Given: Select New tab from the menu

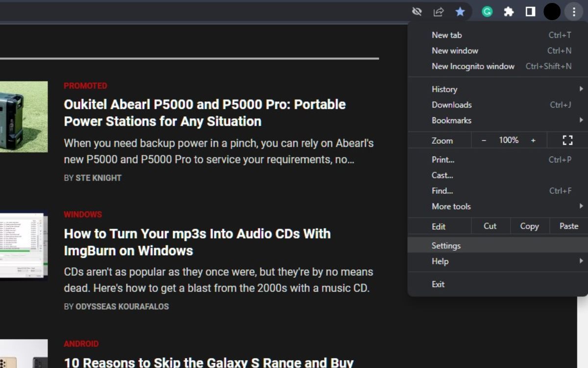Looking at the screenshot, I should (497, 35).
